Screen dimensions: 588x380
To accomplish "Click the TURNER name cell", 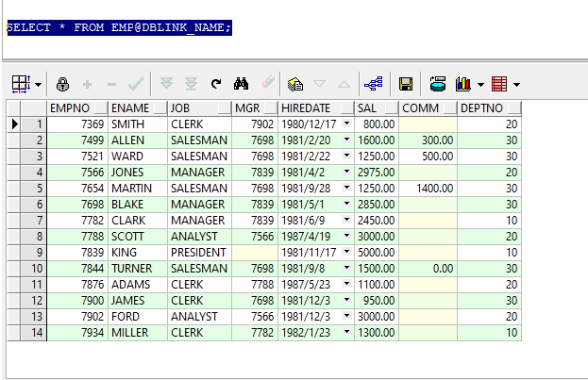I will tap(138, 269).
